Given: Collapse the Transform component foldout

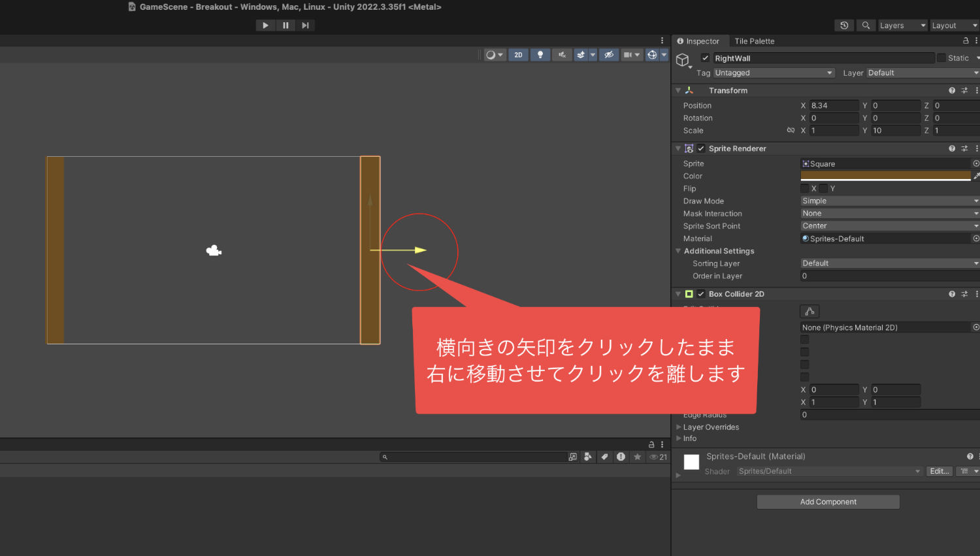Looking at the screenshot, I should coord(678,91).
